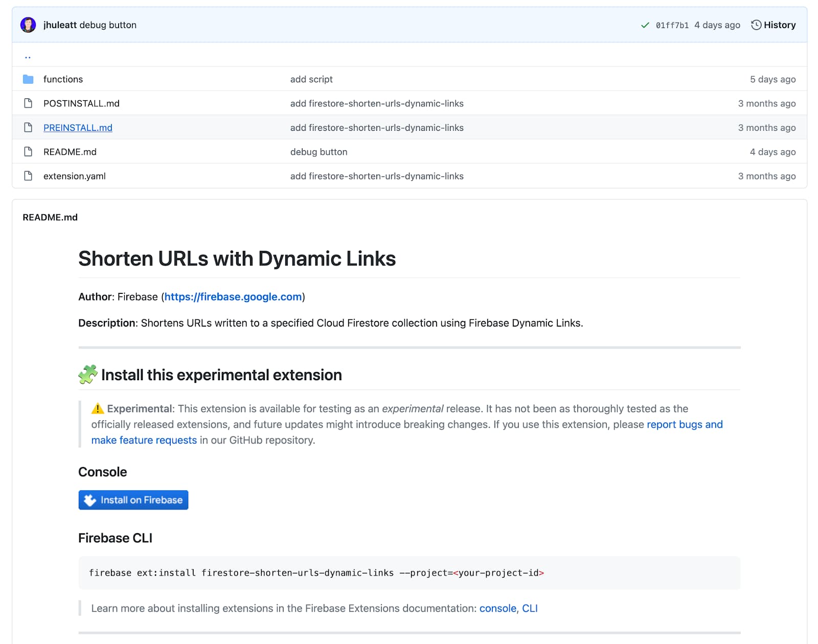
Task: Open the console documentation link
Action: [497, 608]
